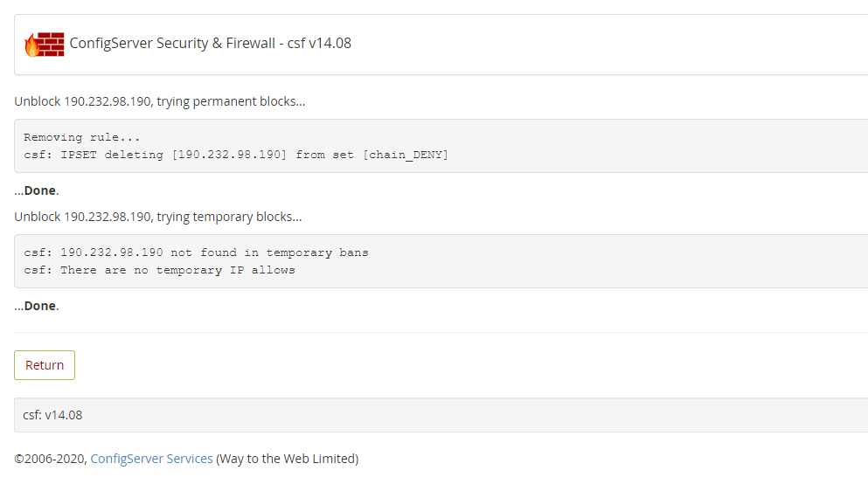
Task: Click the ©2006-2020 copyright text
Action: (50, 459)
